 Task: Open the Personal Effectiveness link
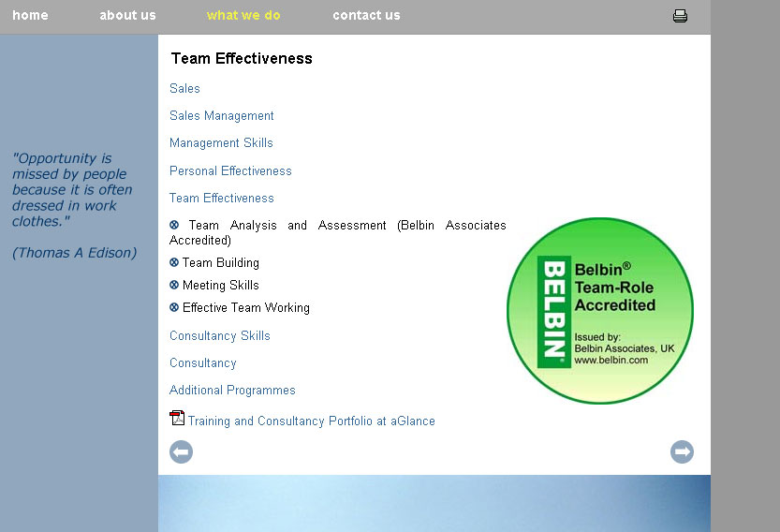(230, 170)
